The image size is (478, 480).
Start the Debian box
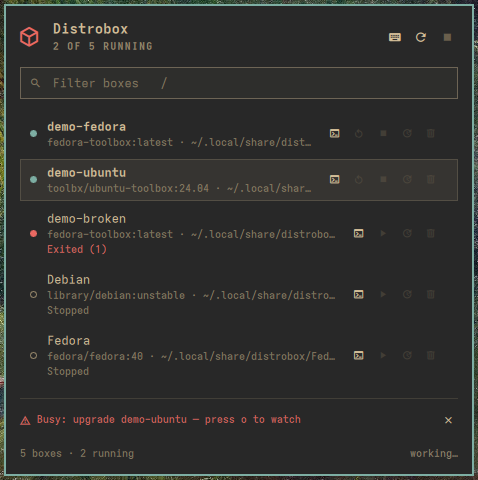click(383, 294)
